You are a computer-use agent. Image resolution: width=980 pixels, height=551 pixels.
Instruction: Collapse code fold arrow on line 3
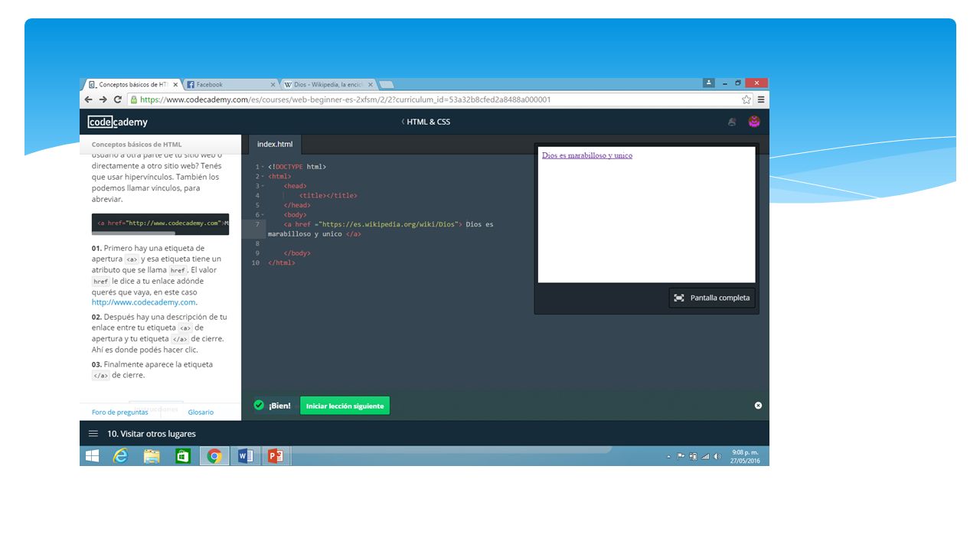pyautogui.click(x=263, y=186)
